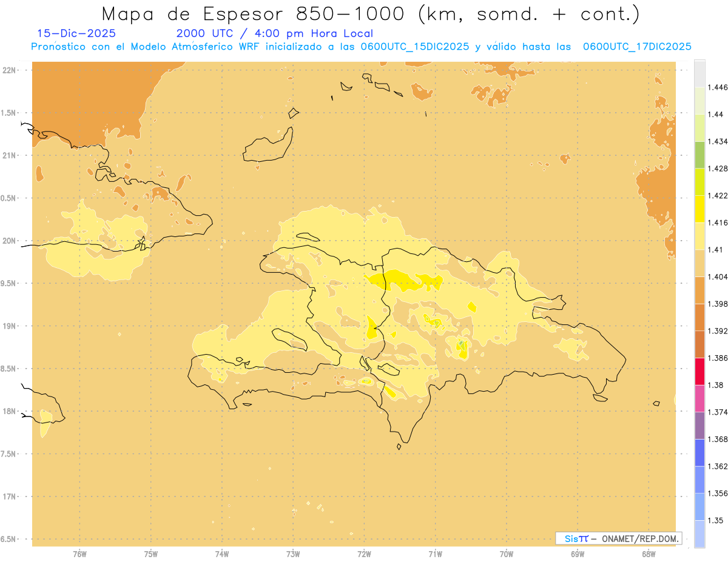Click the 69W longitude label

(x=578, y=554)
